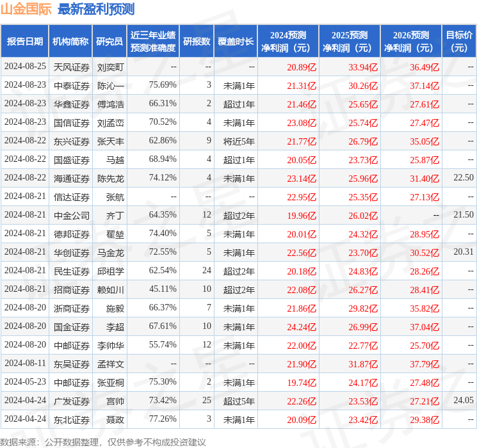This screenshot has width=477, height=448.
Task: Click 2026 profit value 37.79亿
Action: tap(424, 364)
